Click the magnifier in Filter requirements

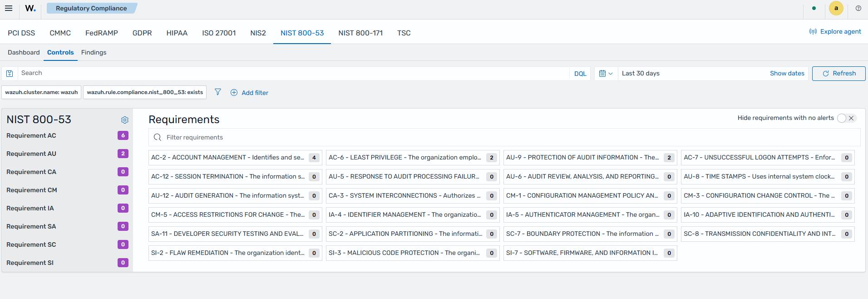pos(158,137)
